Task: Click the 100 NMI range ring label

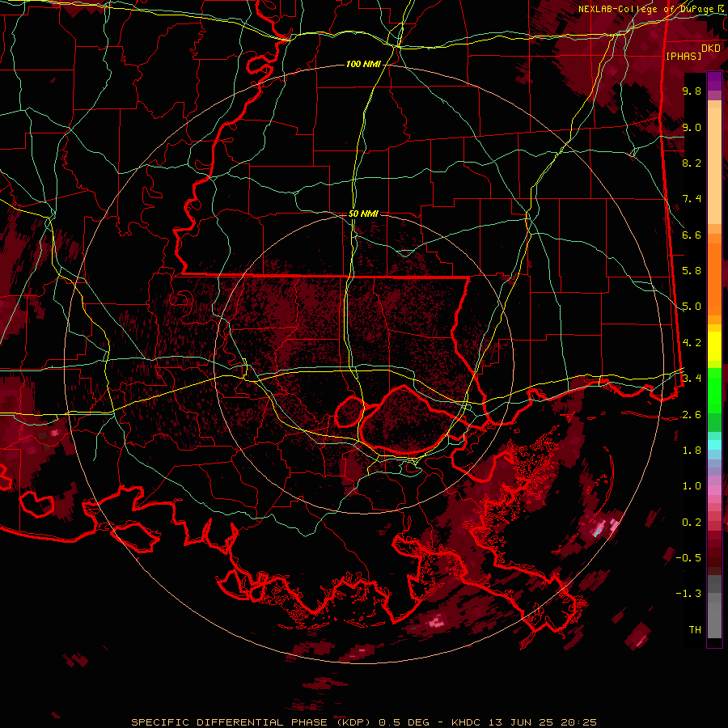Action: (363, 64)
